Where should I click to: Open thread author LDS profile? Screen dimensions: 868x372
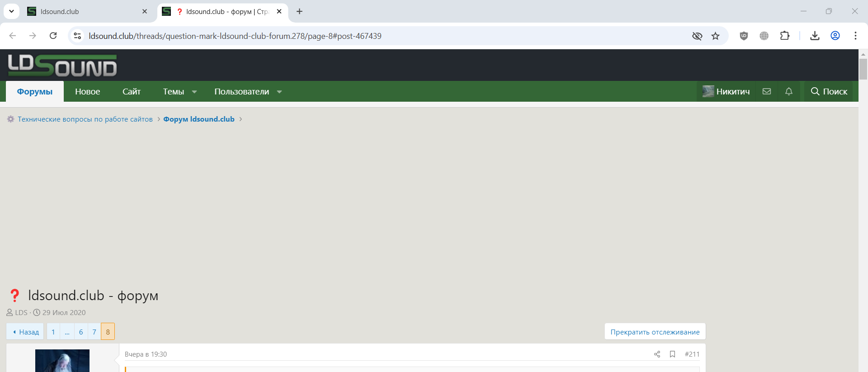click(21, 312)
